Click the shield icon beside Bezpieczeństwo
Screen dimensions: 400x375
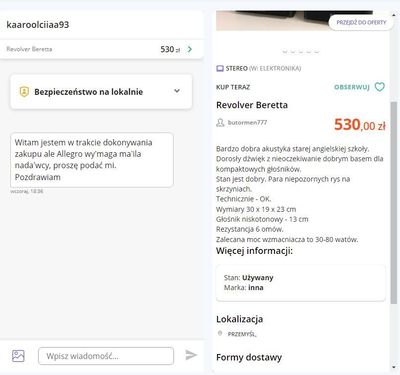tap(24, 92)
